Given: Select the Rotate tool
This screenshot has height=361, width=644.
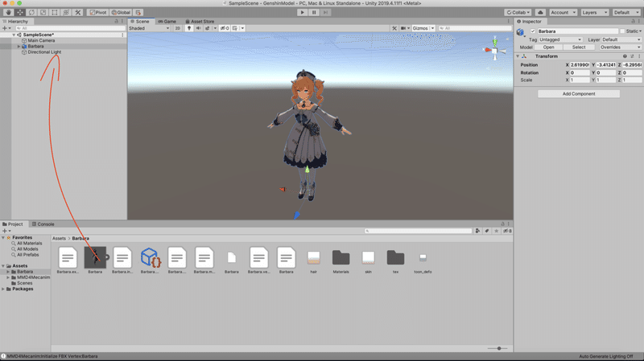Looking at the screenshot, I should pos(31,12).
